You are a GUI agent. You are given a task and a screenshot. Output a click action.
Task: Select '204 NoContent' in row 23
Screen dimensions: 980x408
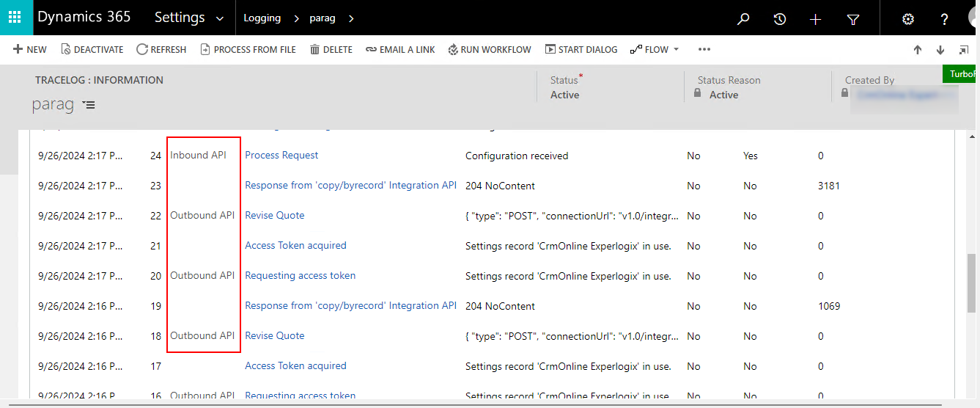pos(500,186)
